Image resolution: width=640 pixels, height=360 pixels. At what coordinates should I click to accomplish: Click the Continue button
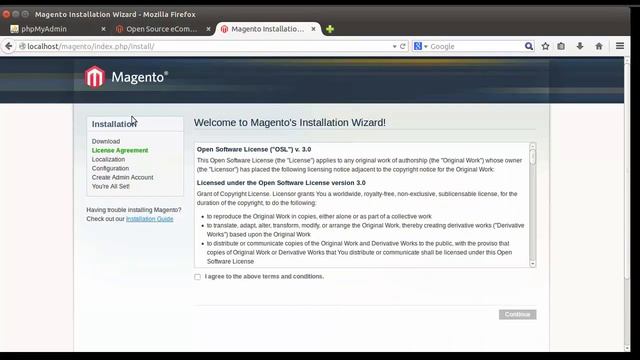coord(517,314)
